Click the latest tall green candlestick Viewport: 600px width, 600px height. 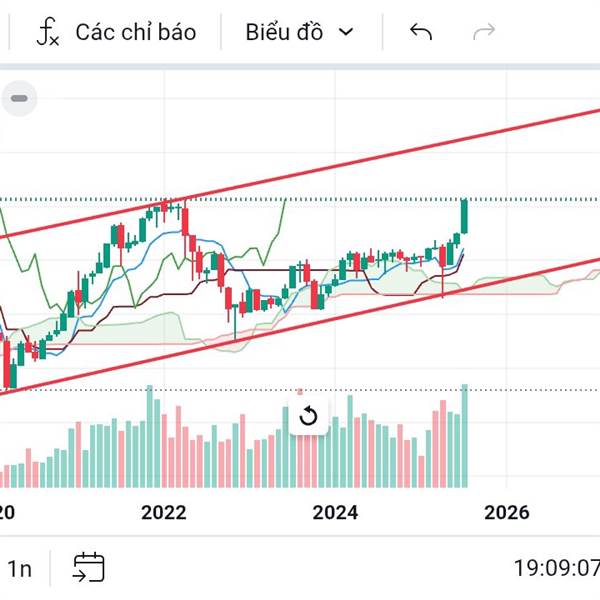click(x=465, y=216)
